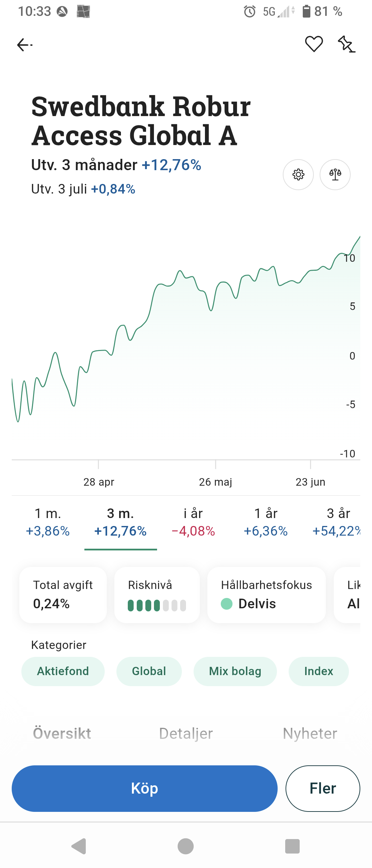The height and width of the screenshot is (868, 372).
Task: Switch to the Detaljer tab
Action: [x=186, y=733]
